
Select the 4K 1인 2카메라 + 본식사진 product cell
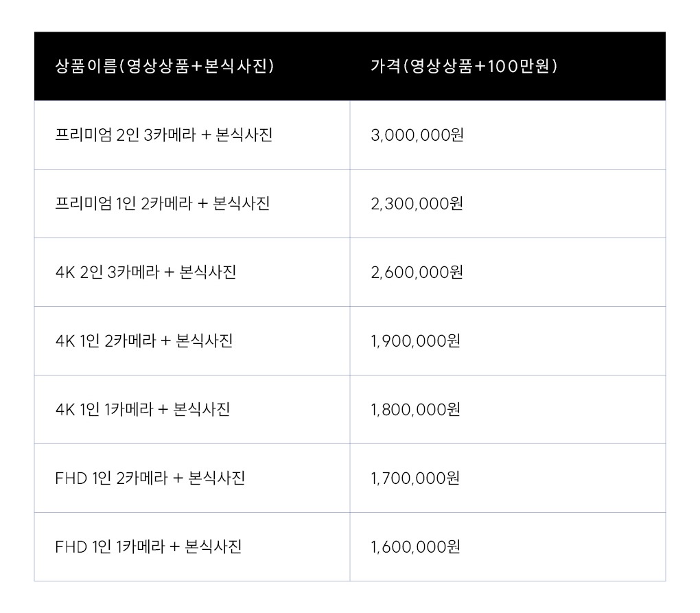pyautogui.click(x=192, y=341)
